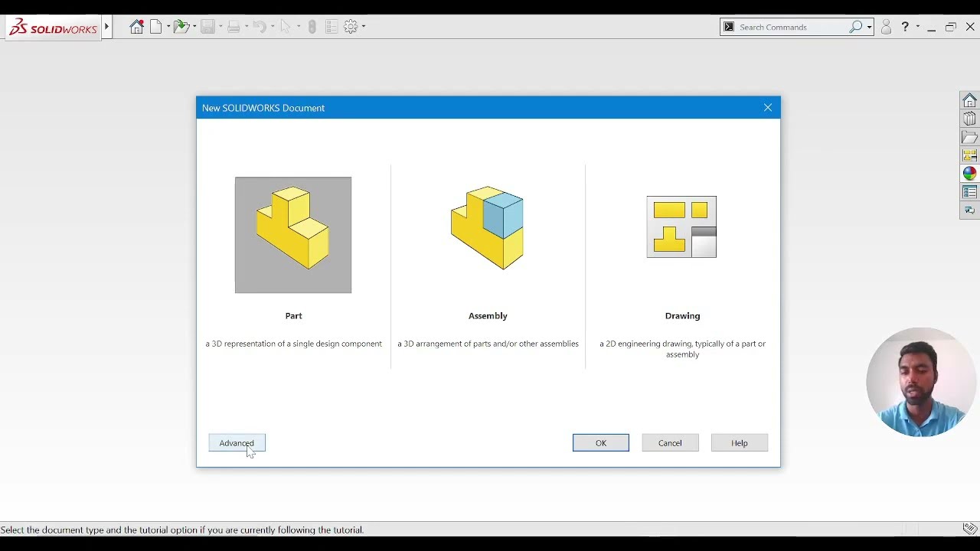Confirm with the OK button
The image size is (980, 551).
(x=601, y=443)
